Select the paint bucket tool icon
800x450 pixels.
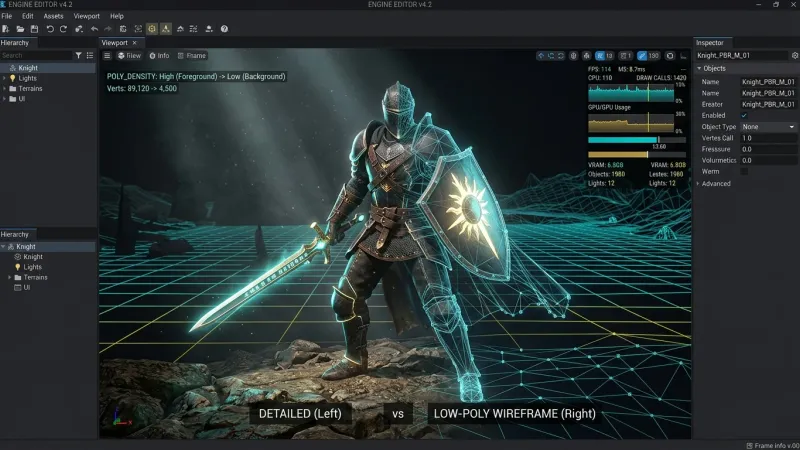coord(79,29)
